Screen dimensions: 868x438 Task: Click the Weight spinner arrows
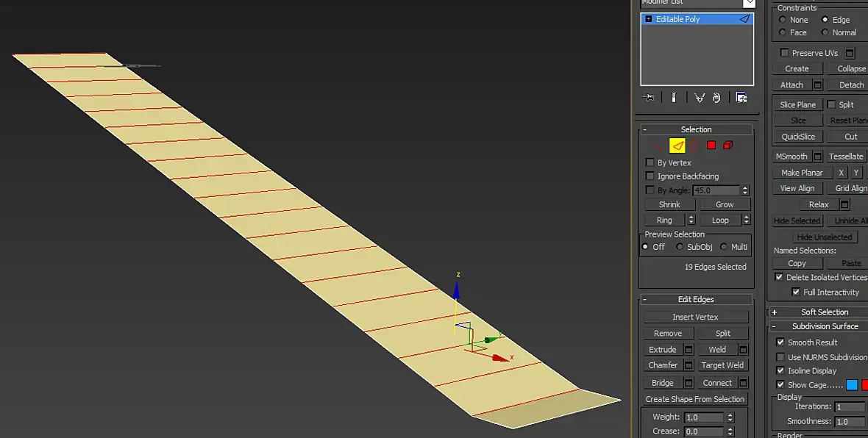click(730, 417)
